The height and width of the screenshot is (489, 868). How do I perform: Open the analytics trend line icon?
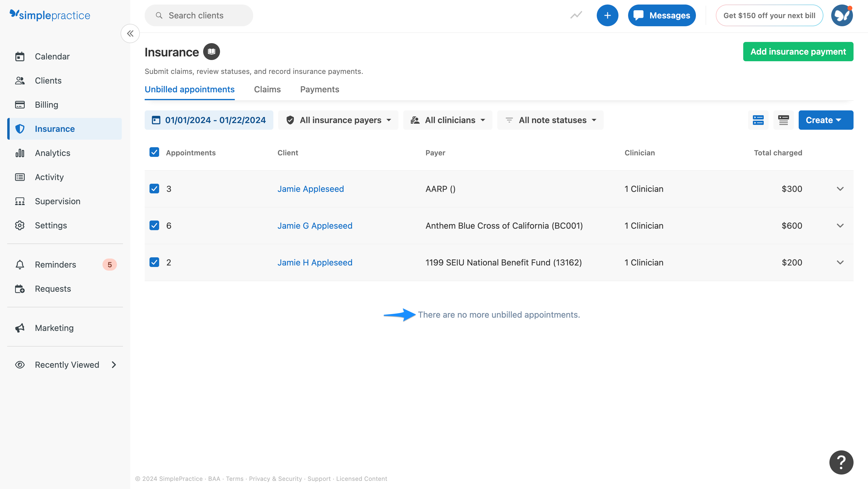tap(576, 15)
